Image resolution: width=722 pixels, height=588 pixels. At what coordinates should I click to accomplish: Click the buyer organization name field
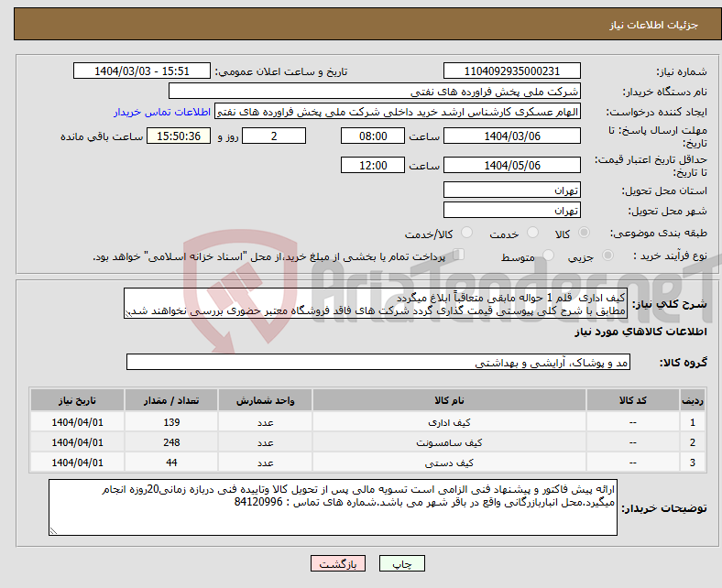pyautogui.click(x=374, y=92)
